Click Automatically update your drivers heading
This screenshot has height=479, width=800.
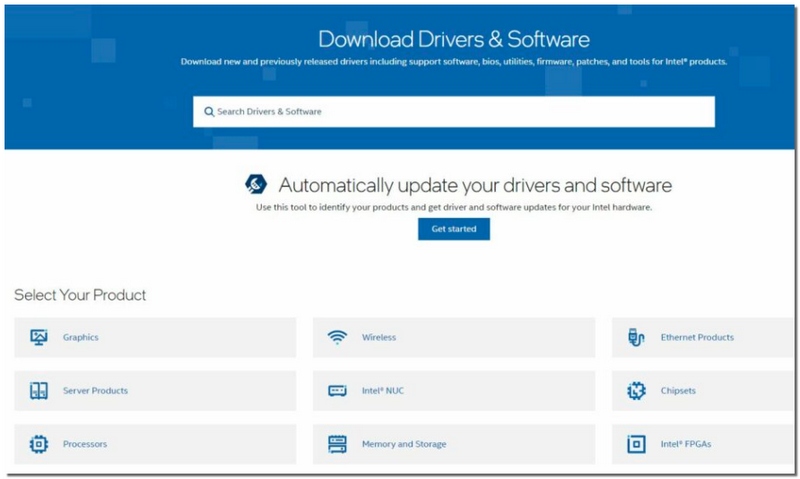pos(475,185)
